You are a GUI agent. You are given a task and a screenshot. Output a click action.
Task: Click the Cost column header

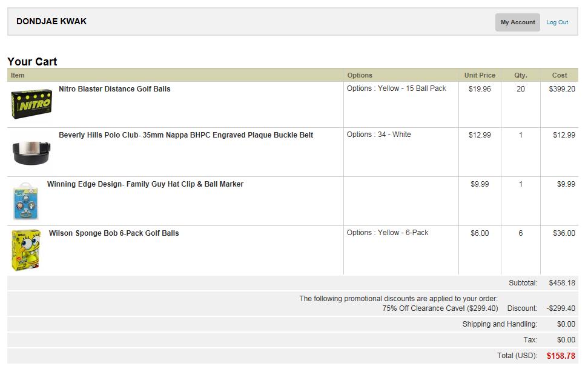(x=560, y=75)
